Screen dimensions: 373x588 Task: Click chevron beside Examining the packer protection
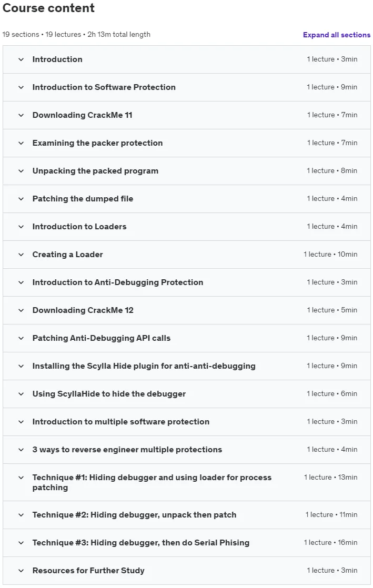coord(21,143)
